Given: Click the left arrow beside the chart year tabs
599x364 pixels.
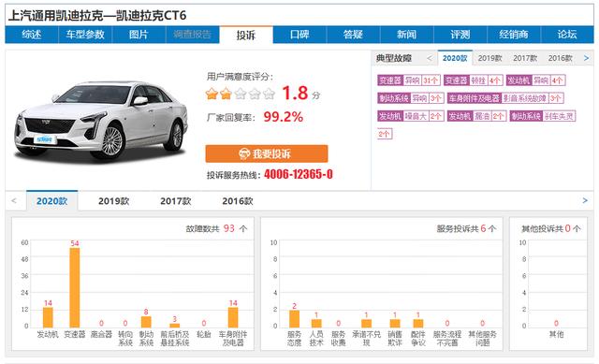Looking at the screenshot, I should pos(14,200).
